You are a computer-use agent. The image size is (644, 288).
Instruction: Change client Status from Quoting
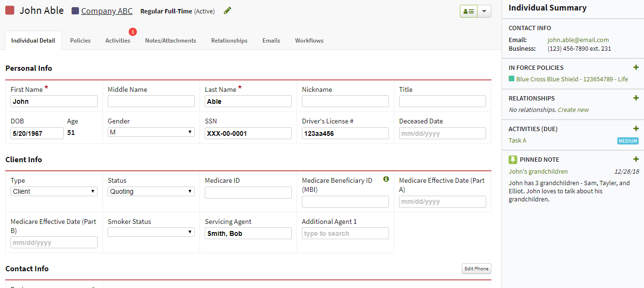tap(151, 191)
